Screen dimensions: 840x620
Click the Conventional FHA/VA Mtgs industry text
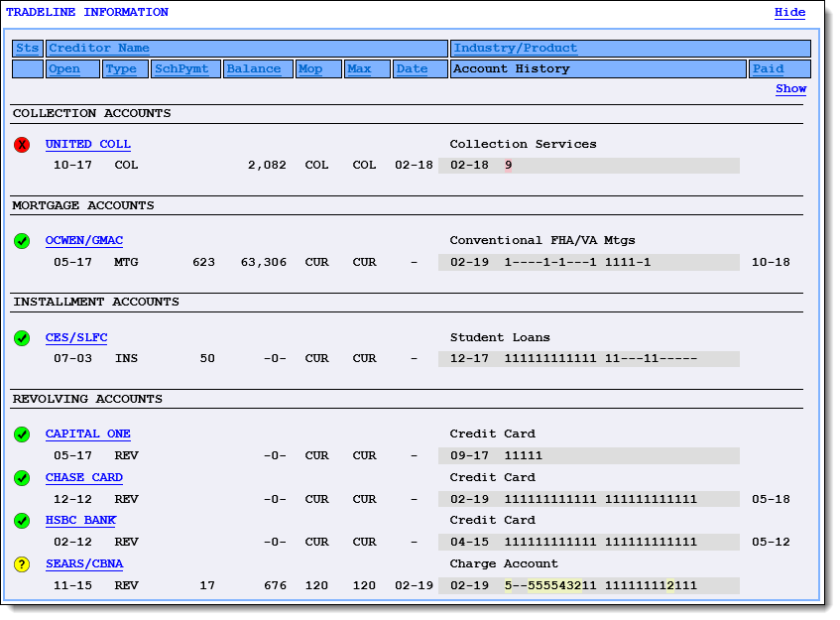tap(542, 241)
